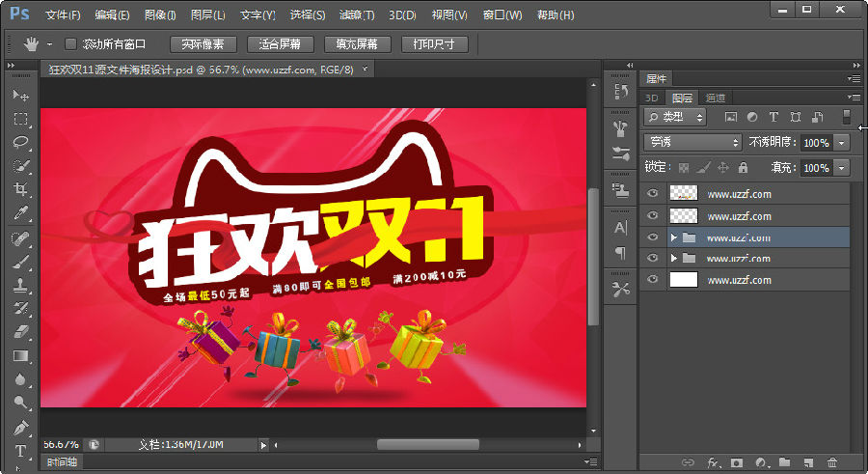Select the Lasso tool
Image resolution: width=868 pixels, height=474 pixels.
pyautogui.click(x=20, y=143)
